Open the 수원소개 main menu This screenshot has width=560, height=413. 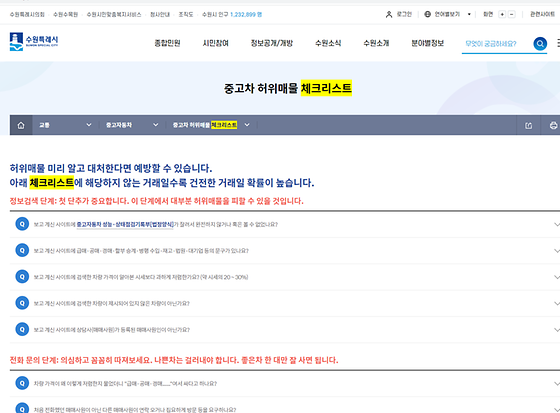(376, 43)
